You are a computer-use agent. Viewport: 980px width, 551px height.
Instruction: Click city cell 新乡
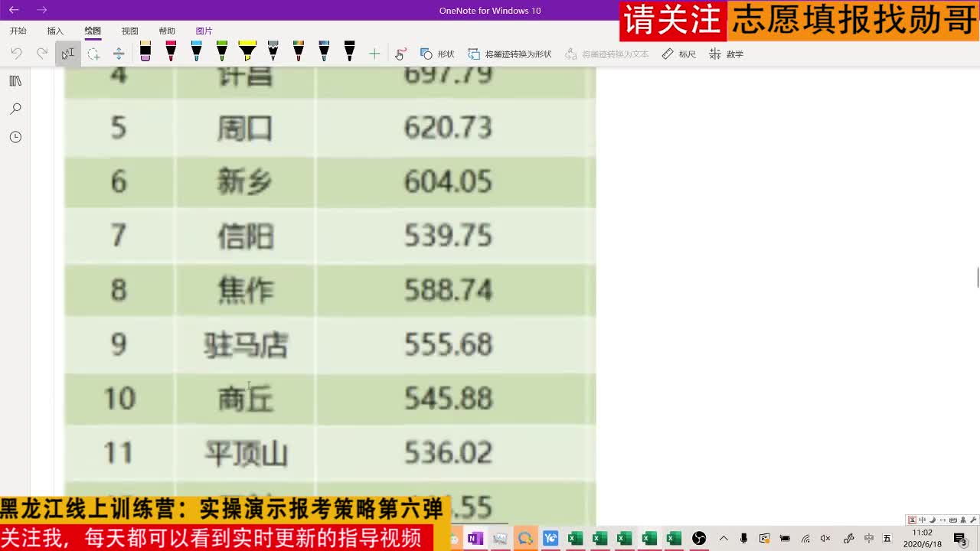click(245, 182)
